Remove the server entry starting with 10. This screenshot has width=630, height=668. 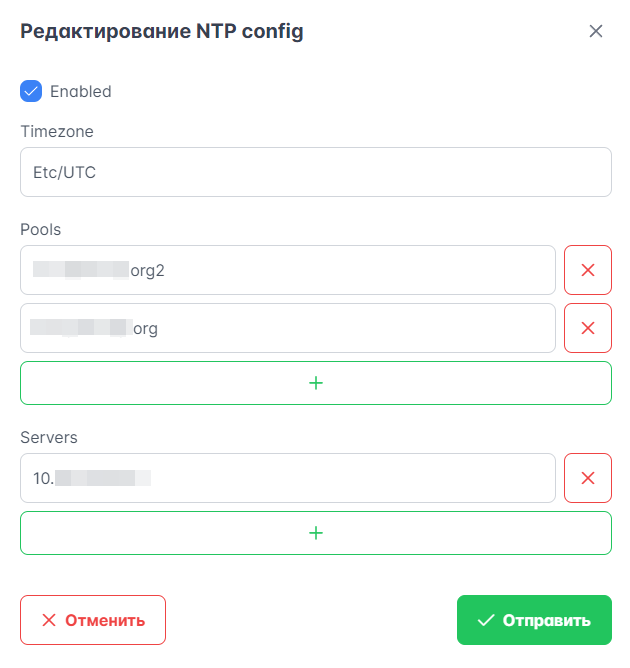coord(588,478)
